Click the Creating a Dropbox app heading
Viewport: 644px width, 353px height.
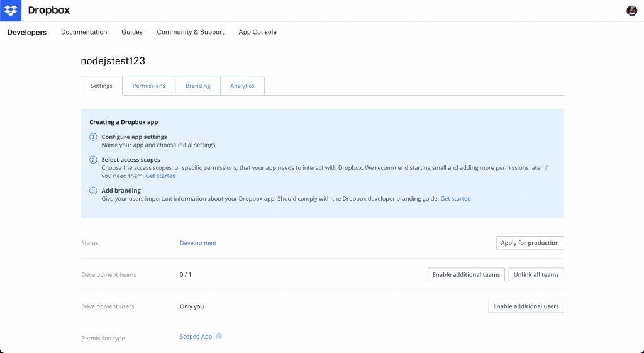[124, 122]
